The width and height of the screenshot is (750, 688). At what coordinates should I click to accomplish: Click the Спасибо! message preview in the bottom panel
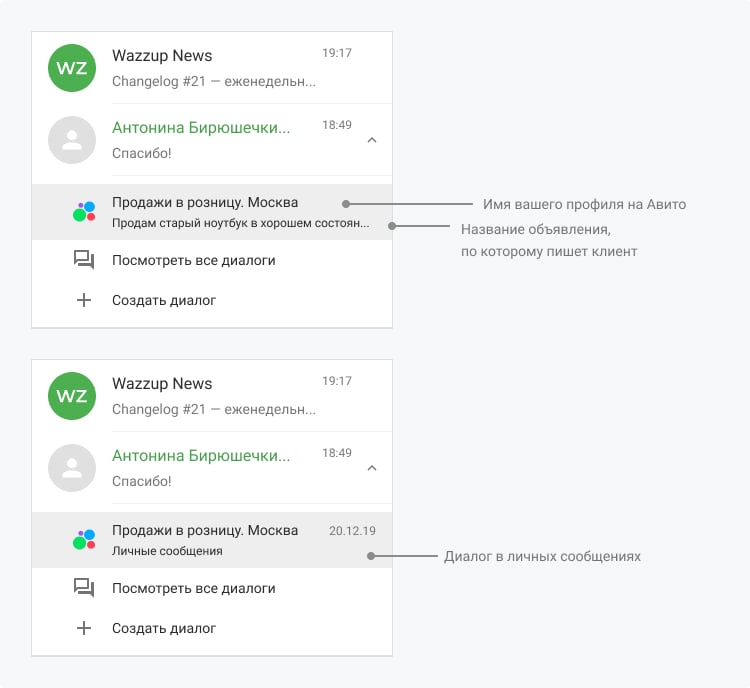pos(142,481)
